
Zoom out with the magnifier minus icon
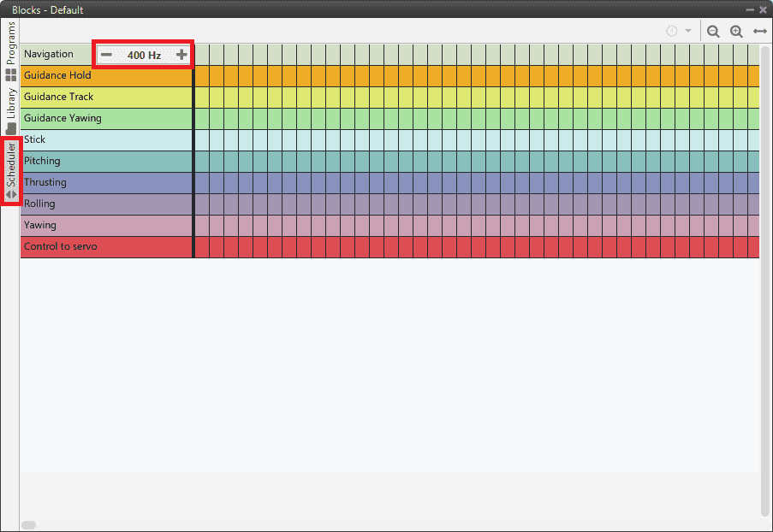[x=713, y=32]
